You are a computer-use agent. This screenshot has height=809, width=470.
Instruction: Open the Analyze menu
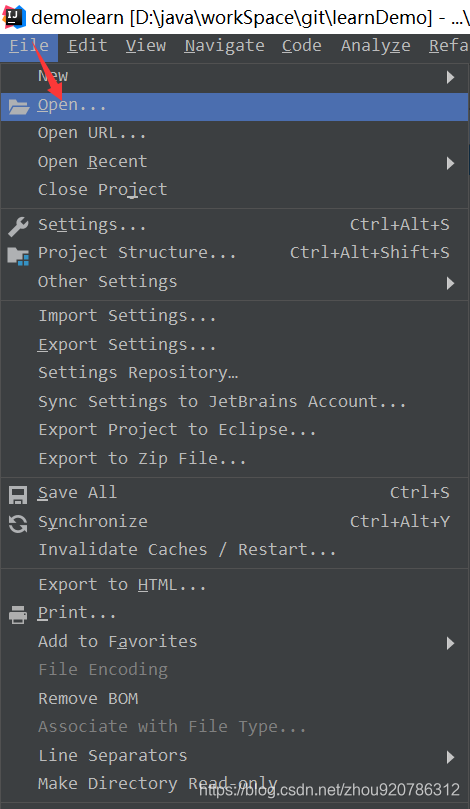tap(376, 46)
